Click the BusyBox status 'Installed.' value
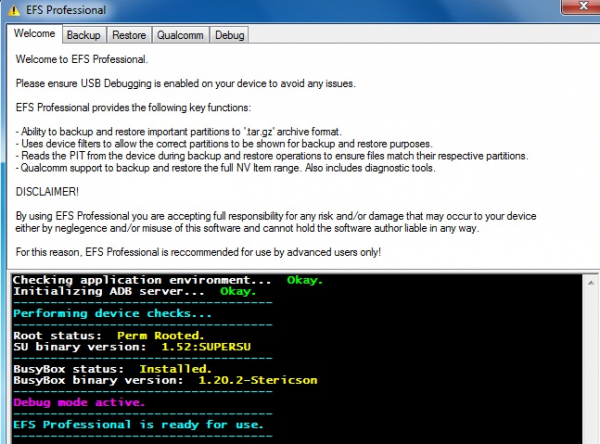Image resolution: width=600 pixels, height=444 pixels. [x=175, y=369]
